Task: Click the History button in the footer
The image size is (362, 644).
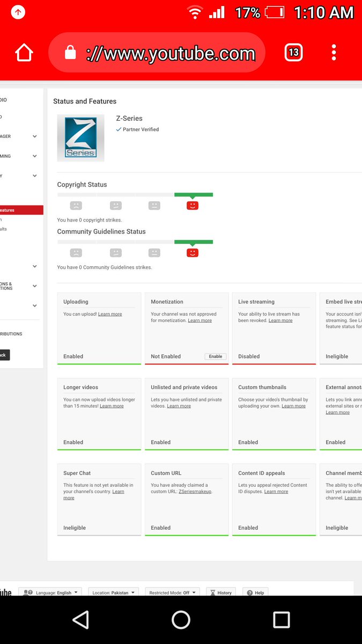Action: [221, 592]
